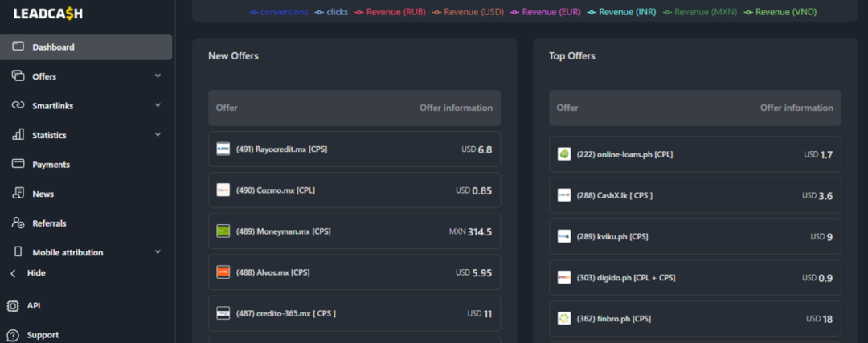Open the (303) digido.ph offer
The width and height of the screenshot is (868, 343).
click(626, 277)
